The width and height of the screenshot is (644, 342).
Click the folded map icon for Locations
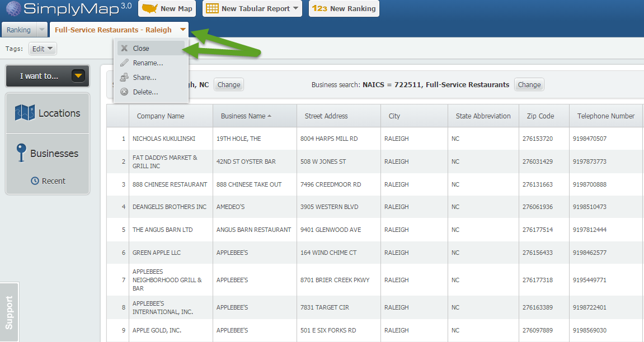[x=25, y=113]
